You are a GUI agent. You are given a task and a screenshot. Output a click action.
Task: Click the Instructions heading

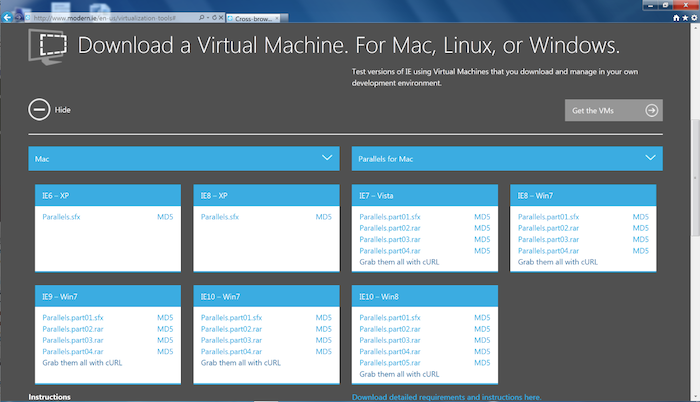50,397
